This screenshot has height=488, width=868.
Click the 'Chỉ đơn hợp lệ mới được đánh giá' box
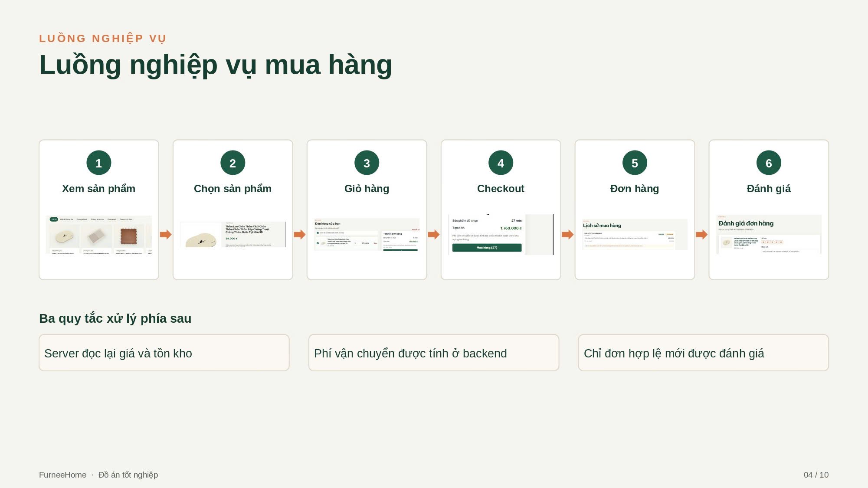[x=704, y=353]
